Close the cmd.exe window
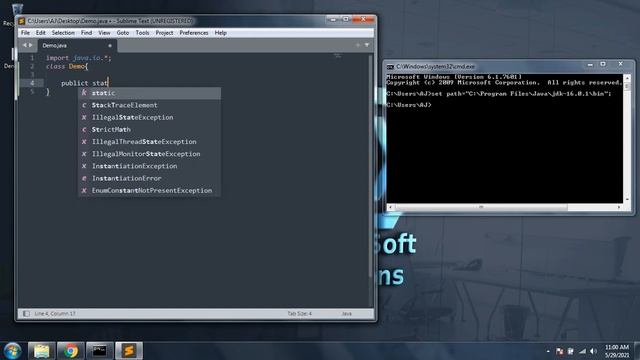This screenshot has height=360, width=640. 620,64
